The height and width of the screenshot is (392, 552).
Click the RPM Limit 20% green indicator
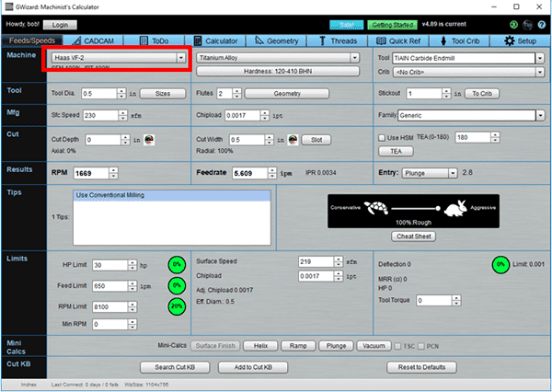click(177, 306)
